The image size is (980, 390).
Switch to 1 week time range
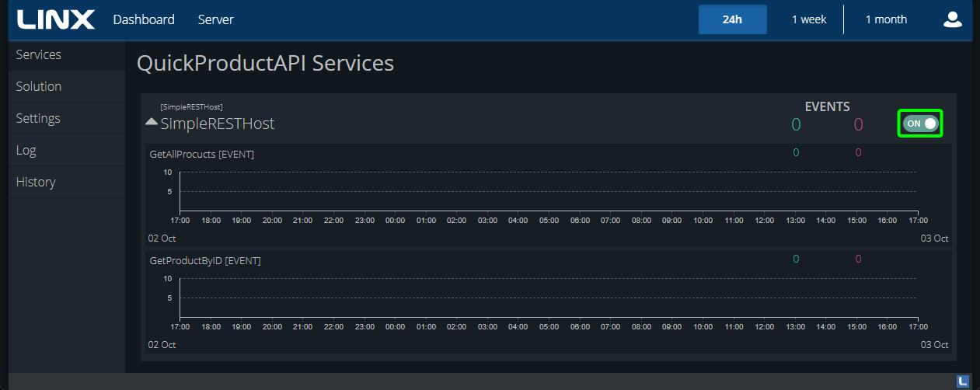coord(809,19)
